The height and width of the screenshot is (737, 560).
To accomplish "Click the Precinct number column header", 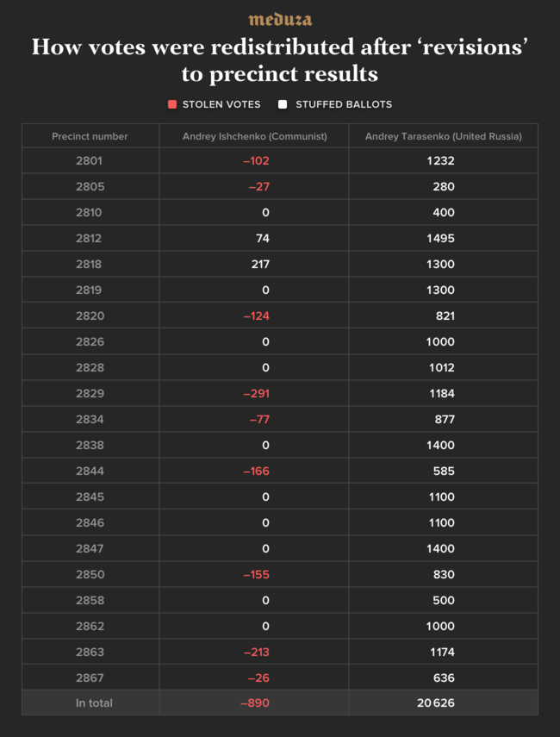I will (90, 136).
